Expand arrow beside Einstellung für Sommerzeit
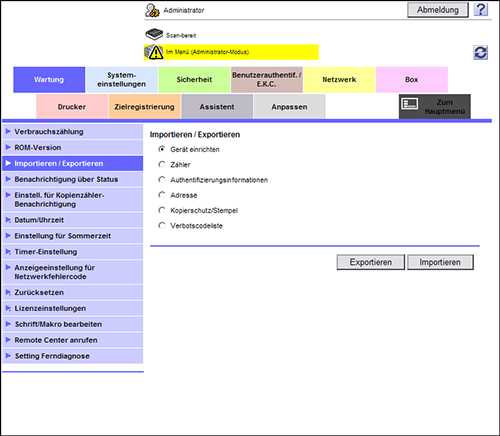This screenshot has width=500, height=436. point(8,236)
